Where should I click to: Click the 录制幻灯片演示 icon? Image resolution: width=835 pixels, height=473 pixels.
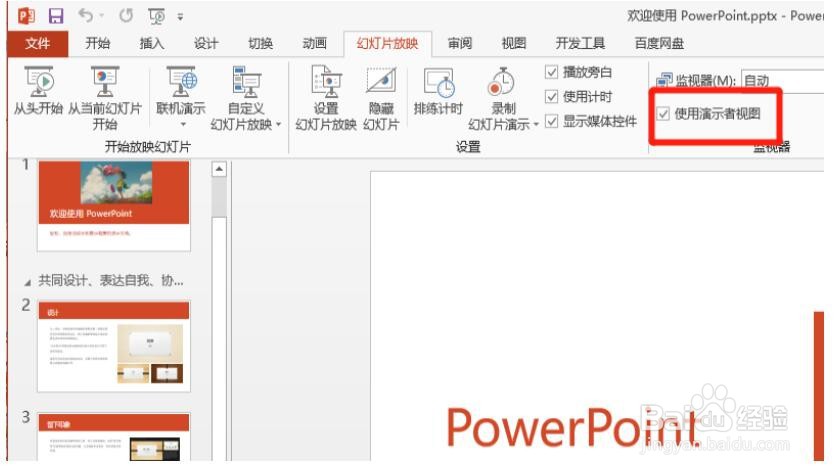(x=501, y=83)
